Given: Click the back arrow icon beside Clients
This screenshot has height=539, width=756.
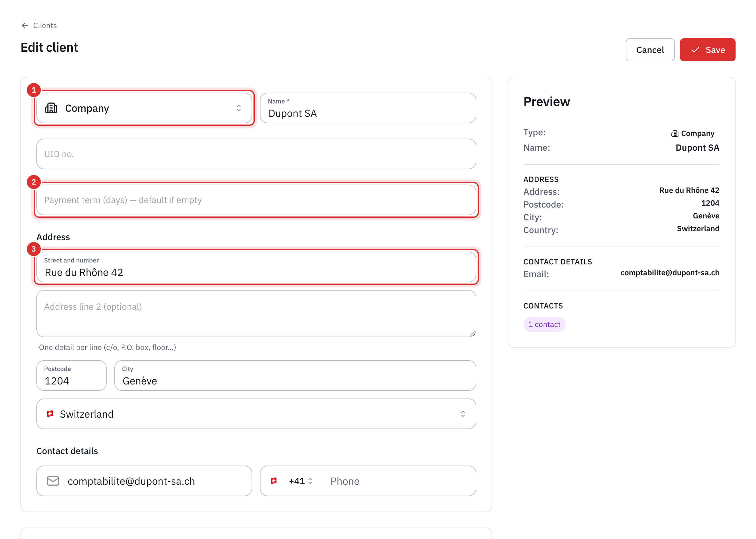Looking at the screenshot, I should [x=25, y=26].
